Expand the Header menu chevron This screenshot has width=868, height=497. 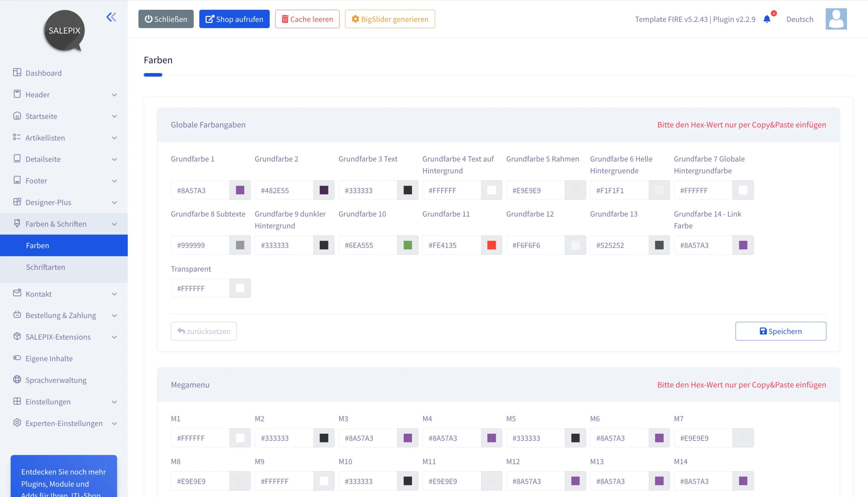pyautogui.click(x=114, y=95)
